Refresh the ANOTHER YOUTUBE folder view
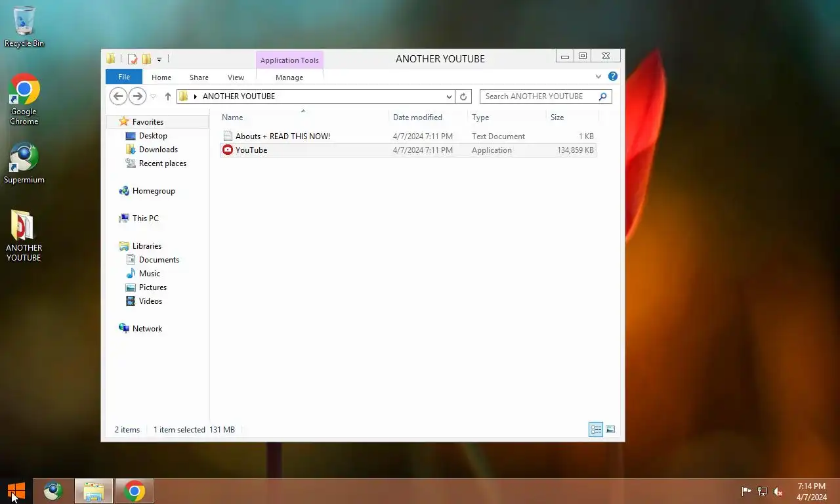Image resolution: width=840 pixels, height=504 pixels. click(x=463, y=96)
